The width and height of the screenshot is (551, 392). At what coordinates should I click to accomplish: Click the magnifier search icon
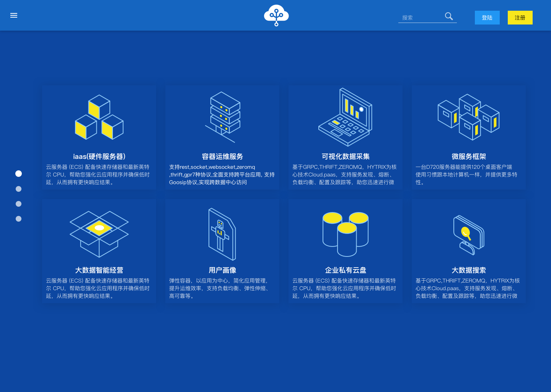449,16
